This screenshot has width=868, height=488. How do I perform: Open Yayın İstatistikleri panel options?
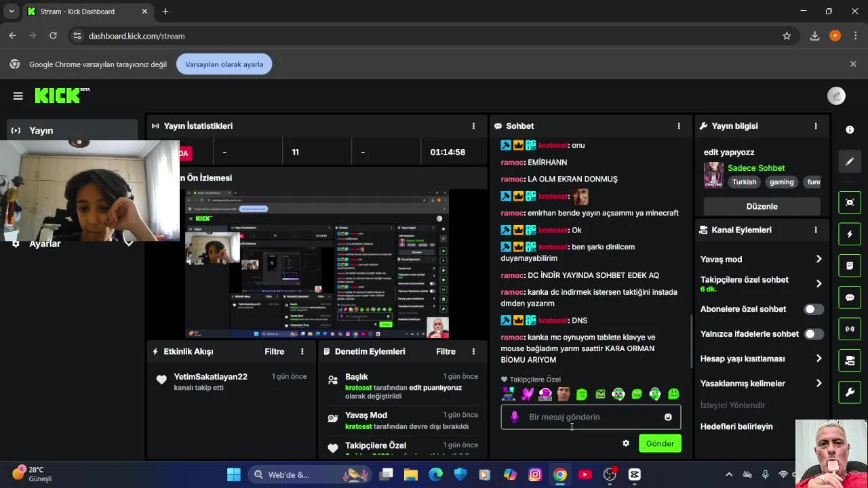[473, 126]
